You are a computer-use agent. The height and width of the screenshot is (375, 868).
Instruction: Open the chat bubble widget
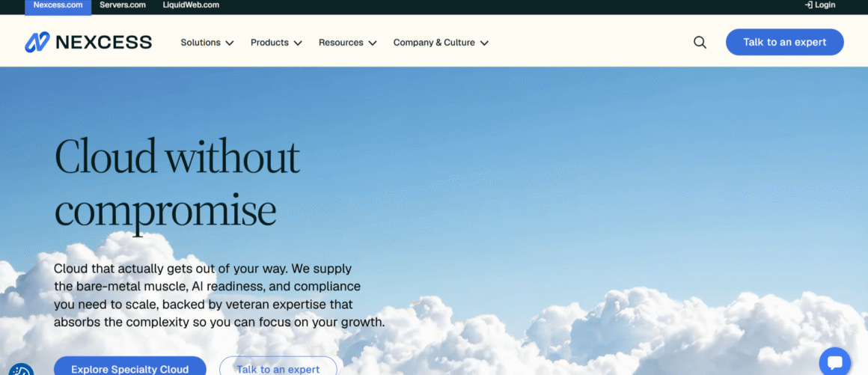coord(835,363)
